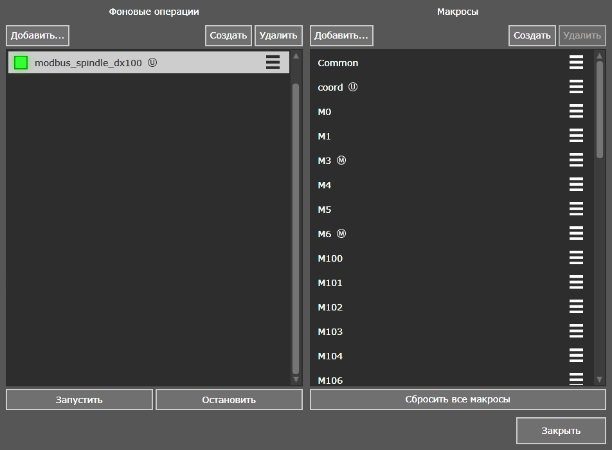Open hamburger menu for M101 macro
Viewport: 612px width, 450px height.
coord(576,282)
